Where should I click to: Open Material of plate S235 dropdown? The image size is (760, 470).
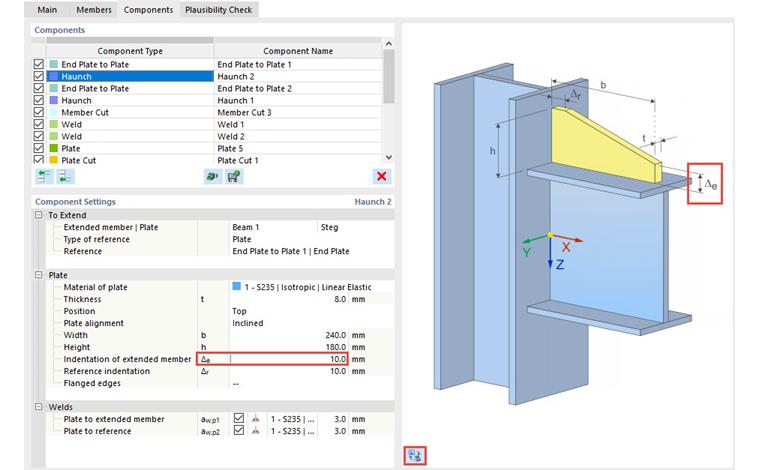tap(311, 287)
